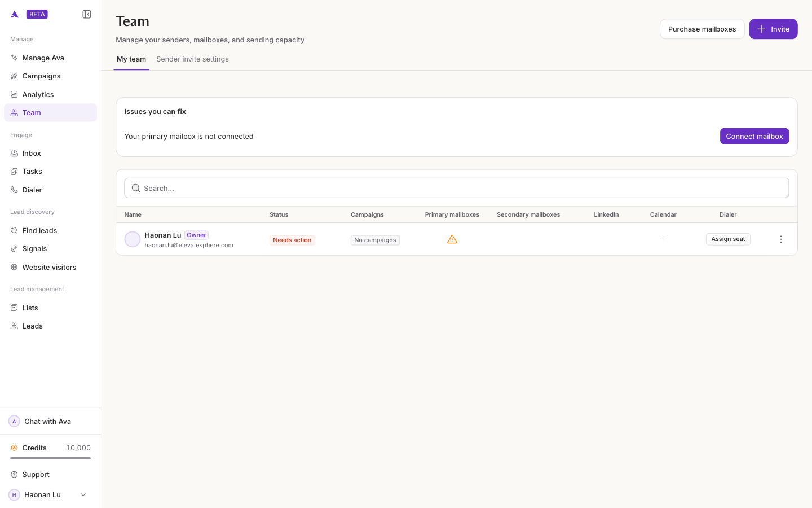Viewport: 812px width, 508px height.
Task: Click the primary mailbox warning triangle
Action: [452, 239]
